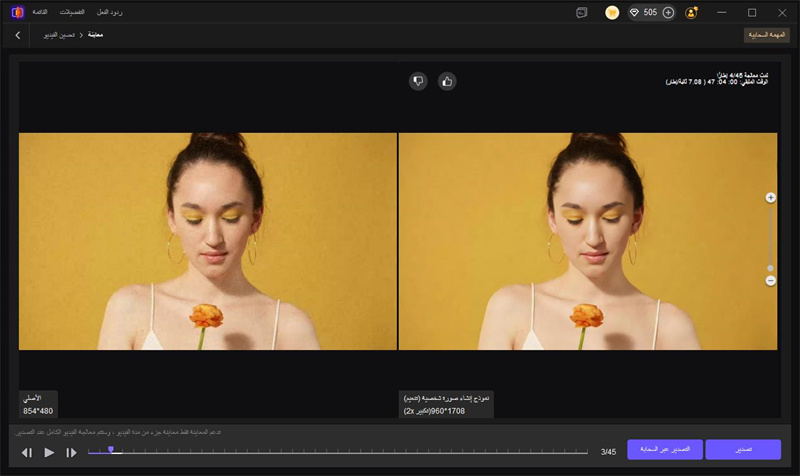Go back using the left chevron arrow

18,35
